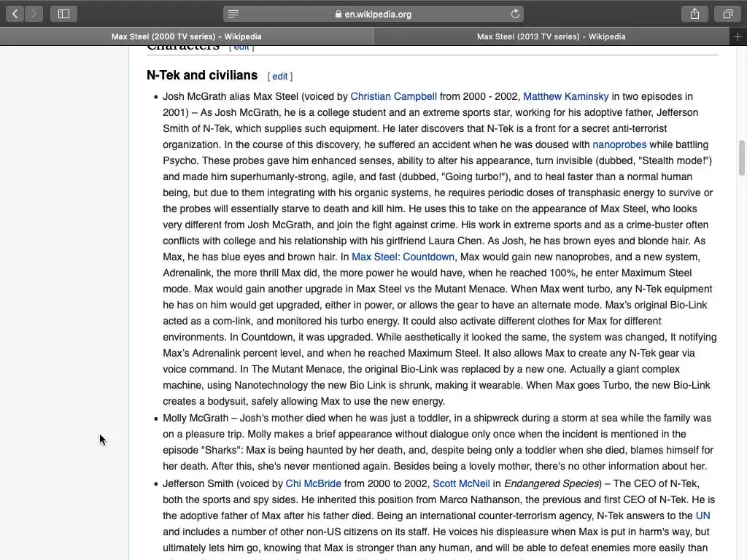The image size is (747, 560).
Task: Open the Christian Campbell link
Action: pos(393,97)
